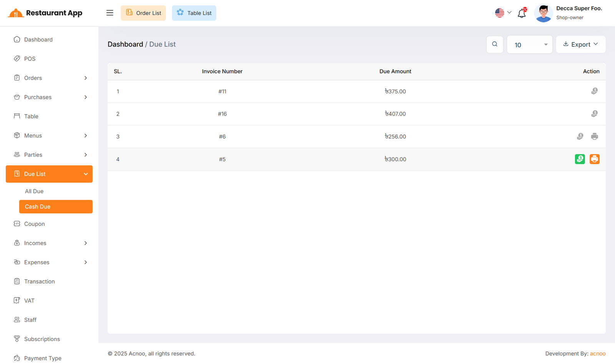The image size is (615, 364).
Task: Click the search magnifier icon
Action: click(x=495, y=45)
